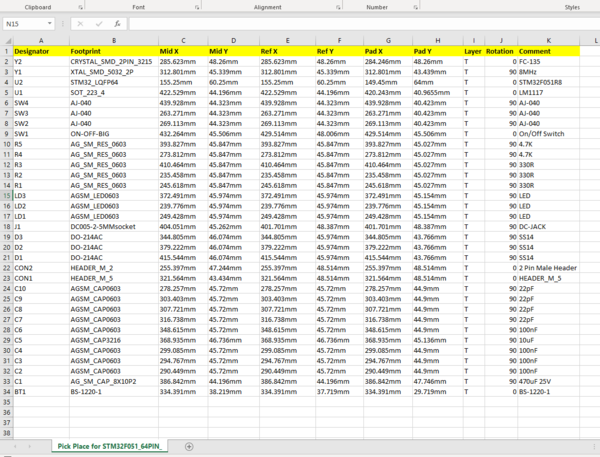Click next sheet navigation arrow
The width and height of the screenshot is (600, 457).
click(29, 446)
